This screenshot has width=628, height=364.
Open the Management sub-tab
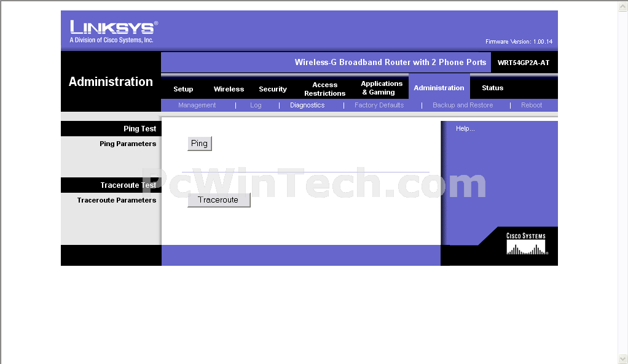tap(197, 105)
